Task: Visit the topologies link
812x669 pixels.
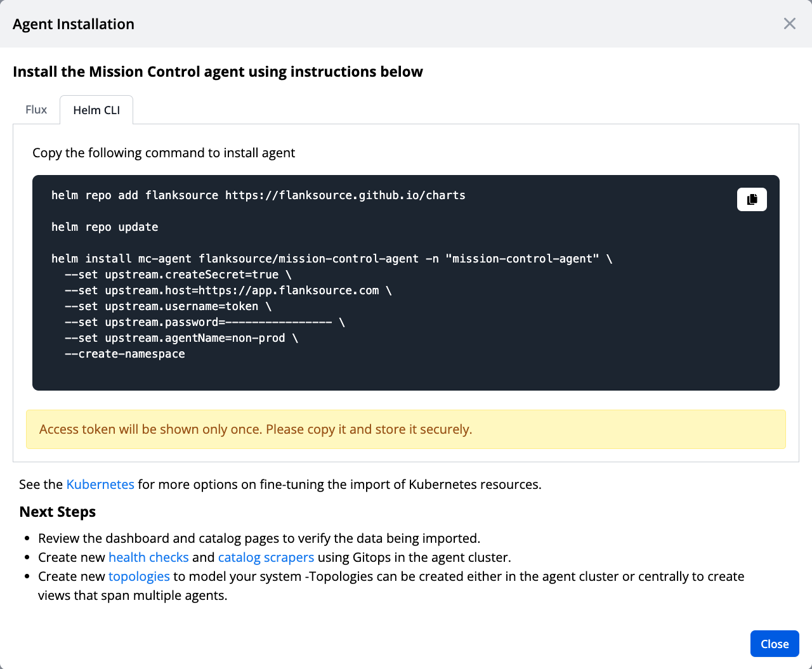Action: (139, 576)
